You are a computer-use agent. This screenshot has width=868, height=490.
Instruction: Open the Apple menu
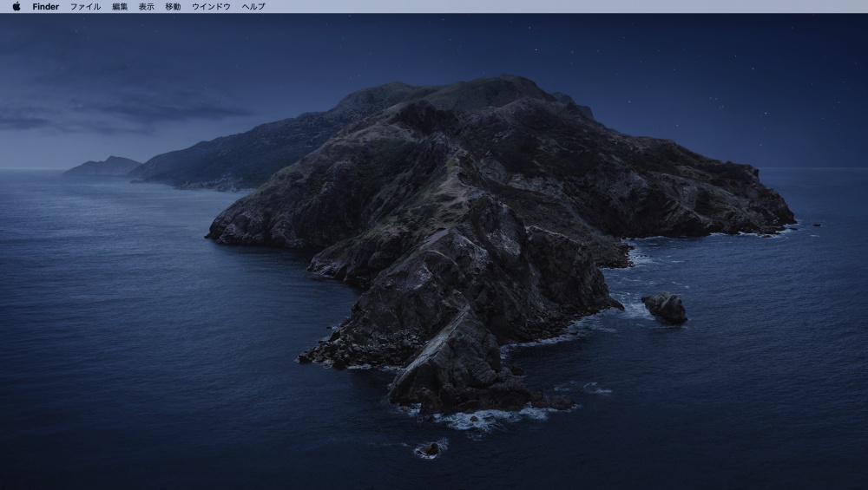16,7
